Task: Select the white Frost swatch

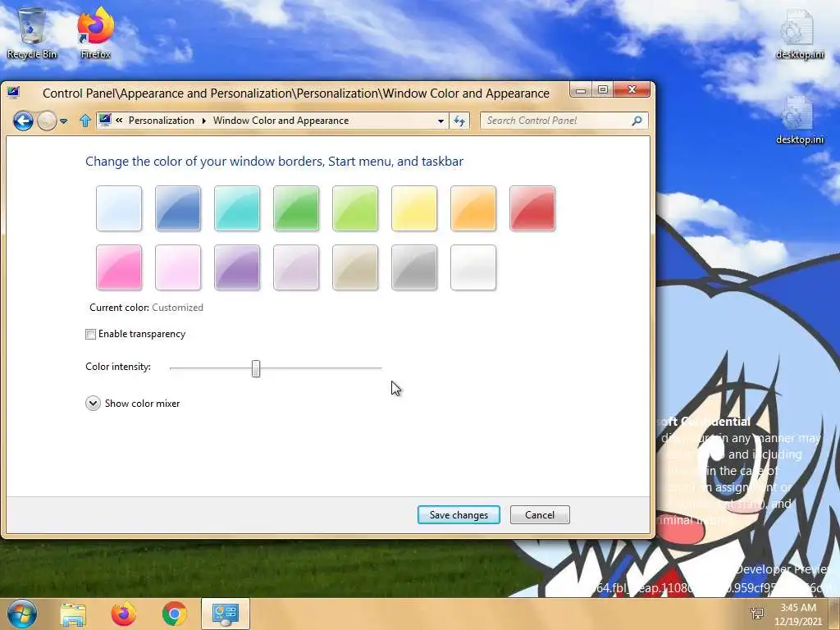Action: [x=473, y=267]
